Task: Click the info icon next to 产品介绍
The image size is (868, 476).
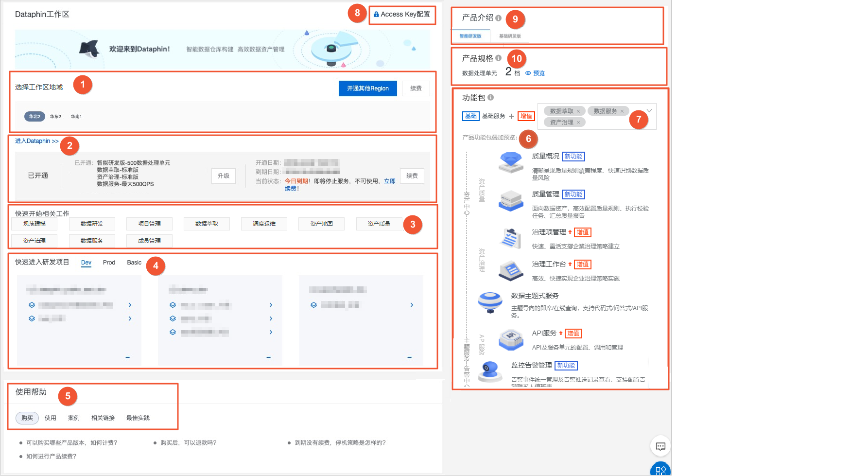Action: pyautogui.click(x=498, y=18)
